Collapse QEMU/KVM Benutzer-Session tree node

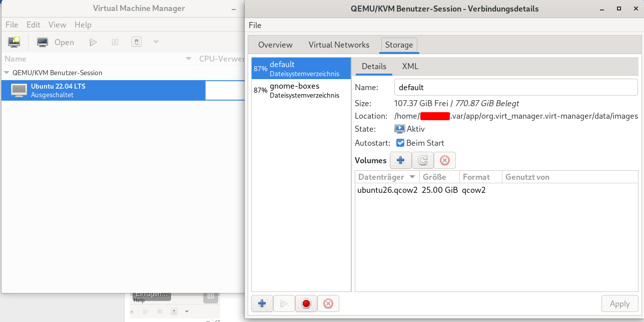pyautogui.click(x=7, y=73)
